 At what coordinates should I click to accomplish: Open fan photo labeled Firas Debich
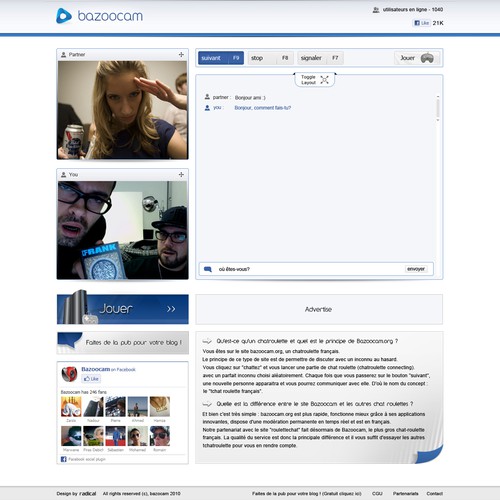(x=93, y=436)
